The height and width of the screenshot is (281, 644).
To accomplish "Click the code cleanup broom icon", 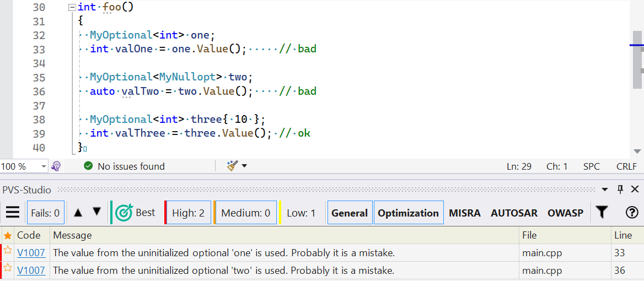I will [x=233, y=166].
